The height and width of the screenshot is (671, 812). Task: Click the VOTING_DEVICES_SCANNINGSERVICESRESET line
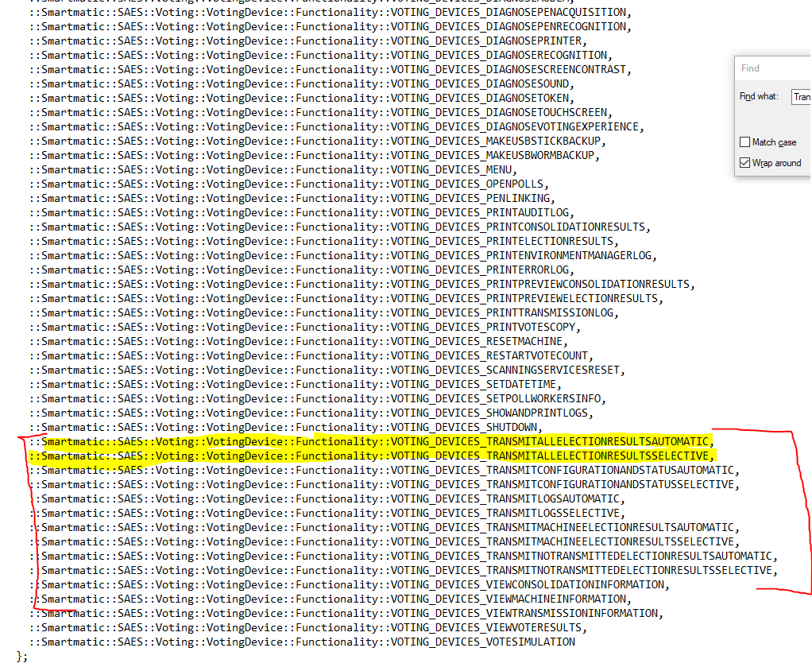click(327, 370)
